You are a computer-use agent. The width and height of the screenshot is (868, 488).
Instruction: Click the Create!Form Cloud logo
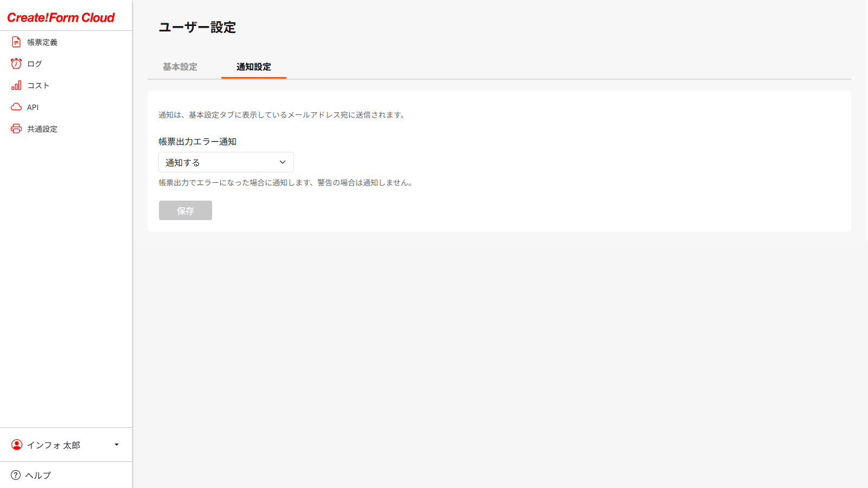point(60,17)
